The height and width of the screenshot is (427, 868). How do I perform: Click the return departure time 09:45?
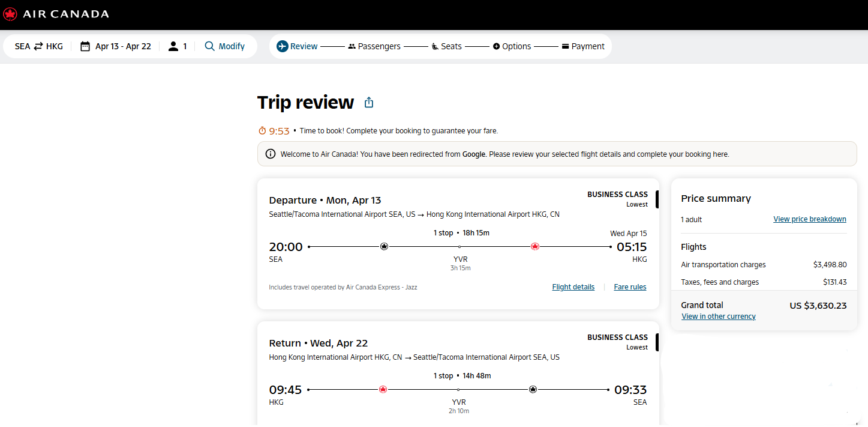click(x=286, y=390)
